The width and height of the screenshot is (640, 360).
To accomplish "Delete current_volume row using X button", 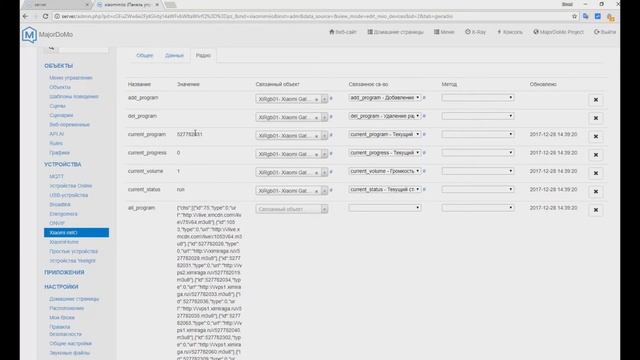I will (596, 173).
